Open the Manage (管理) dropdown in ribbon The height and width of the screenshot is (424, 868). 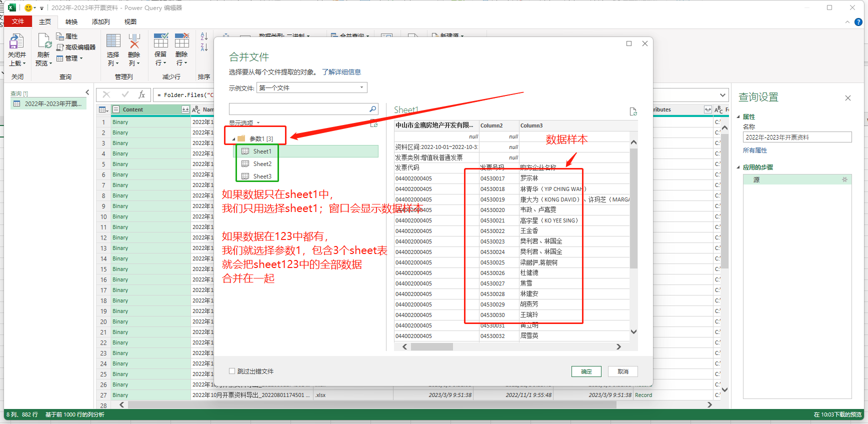70,58
